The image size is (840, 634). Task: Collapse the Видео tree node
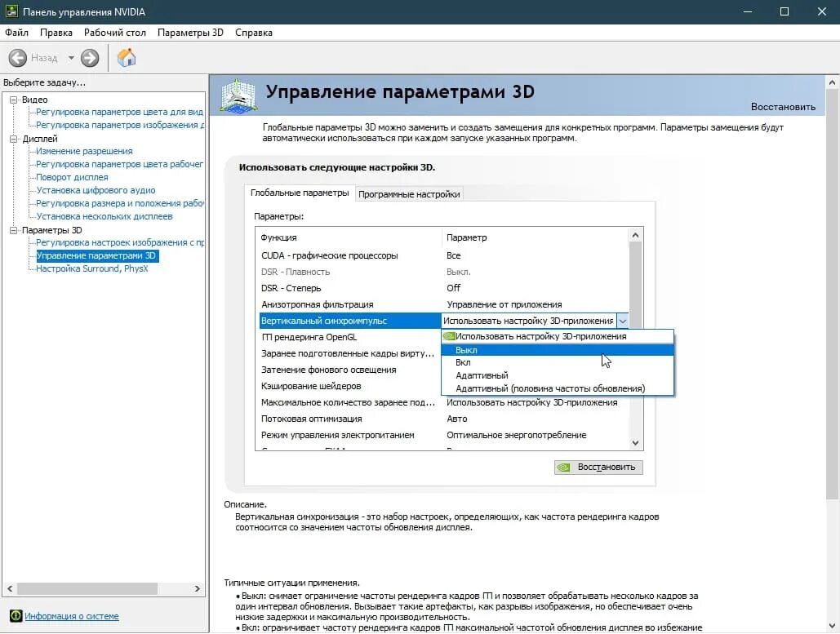click(x=14, y=100)
